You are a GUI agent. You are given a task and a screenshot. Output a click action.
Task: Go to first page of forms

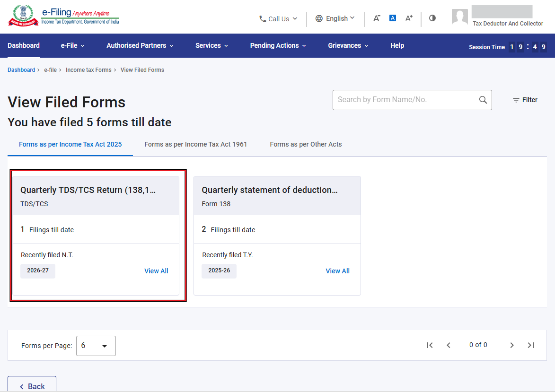[x=429, y=345]
